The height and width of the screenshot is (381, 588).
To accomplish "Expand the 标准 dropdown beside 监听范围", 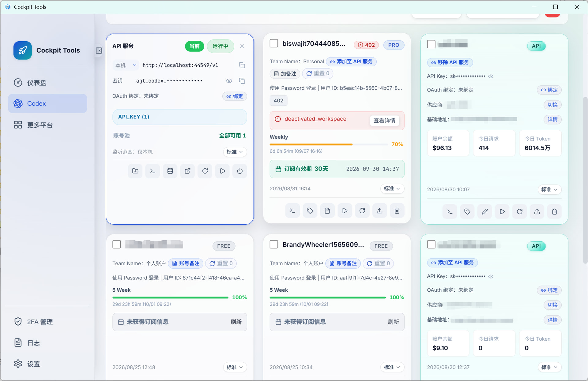I will [235, 152].
